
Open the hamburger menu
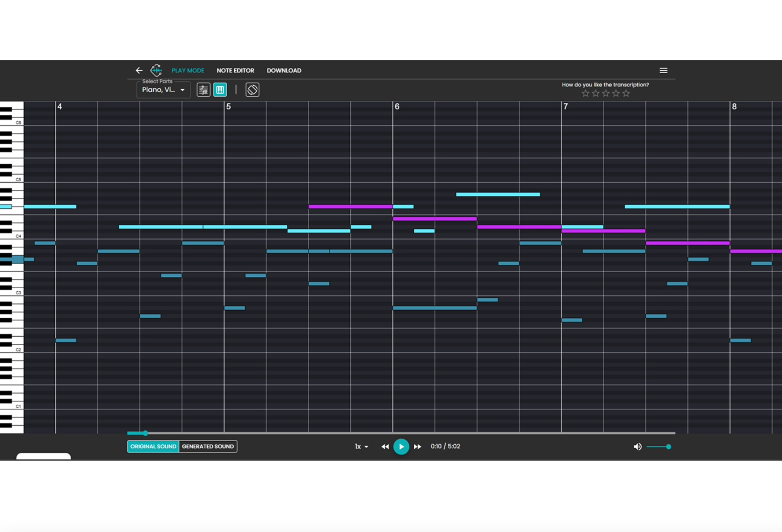point(663,70)
